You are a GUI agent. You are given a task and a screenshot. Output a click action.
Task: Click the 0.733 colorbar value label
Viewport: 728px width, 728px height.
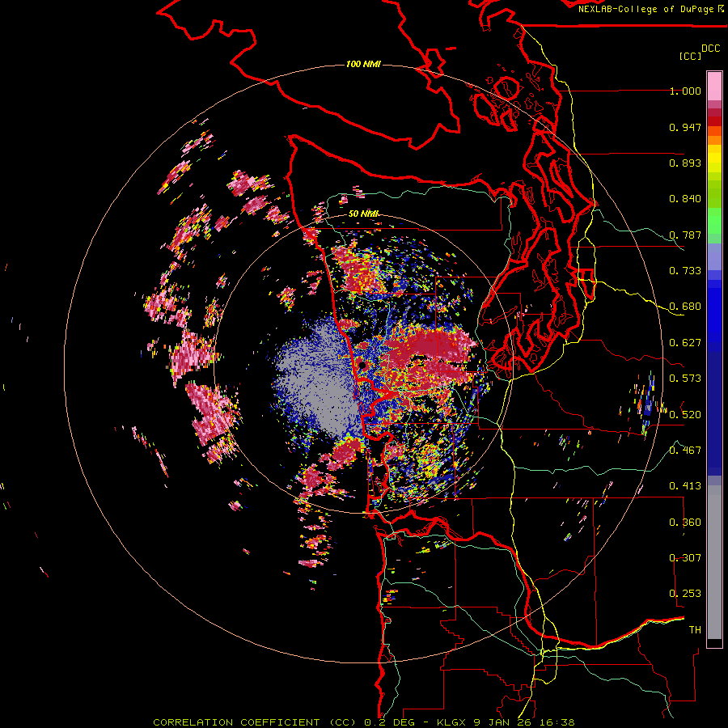click(685, 271)
